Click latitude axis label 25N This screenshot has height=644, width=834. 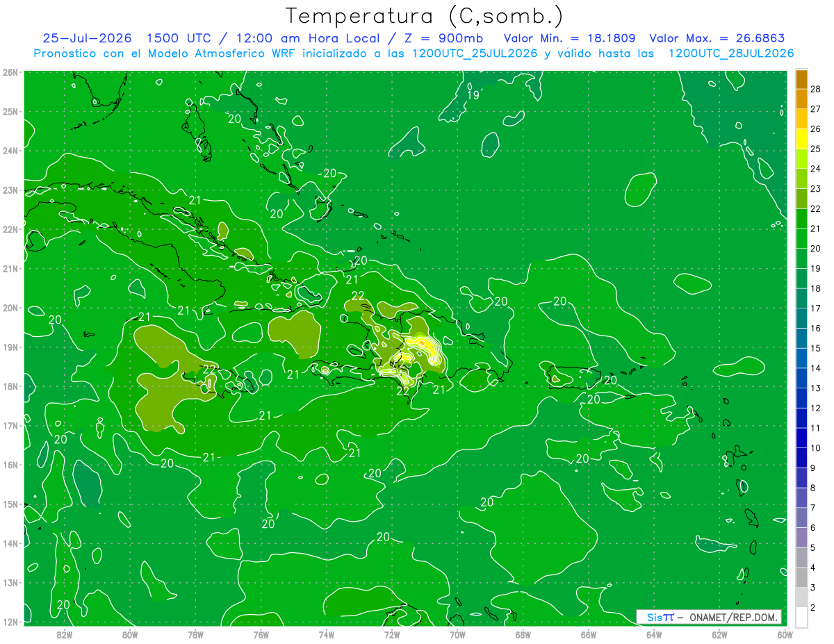point(10,111)
